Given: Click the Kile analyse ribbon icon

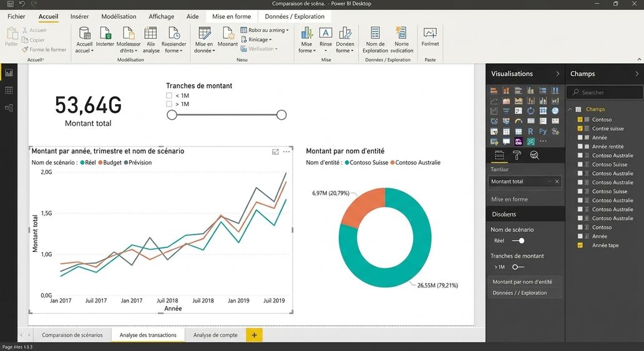Looking at the screenshot, I should 151,40.
